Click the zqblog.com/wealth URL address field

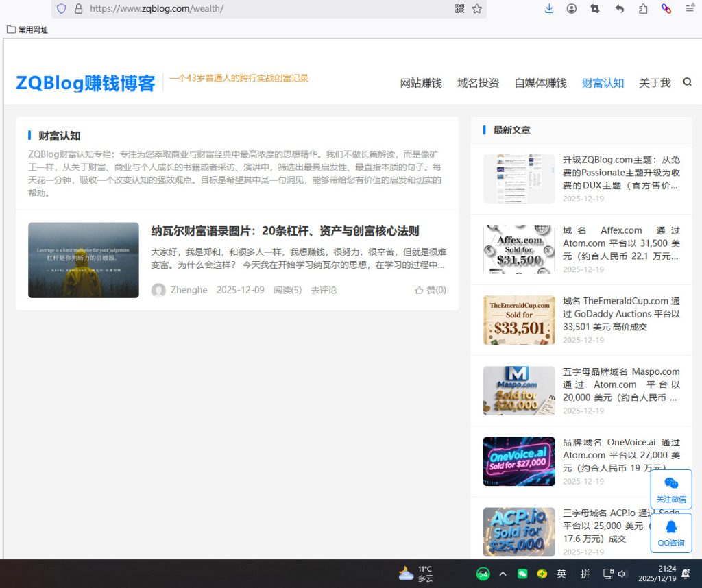(269, 8)
